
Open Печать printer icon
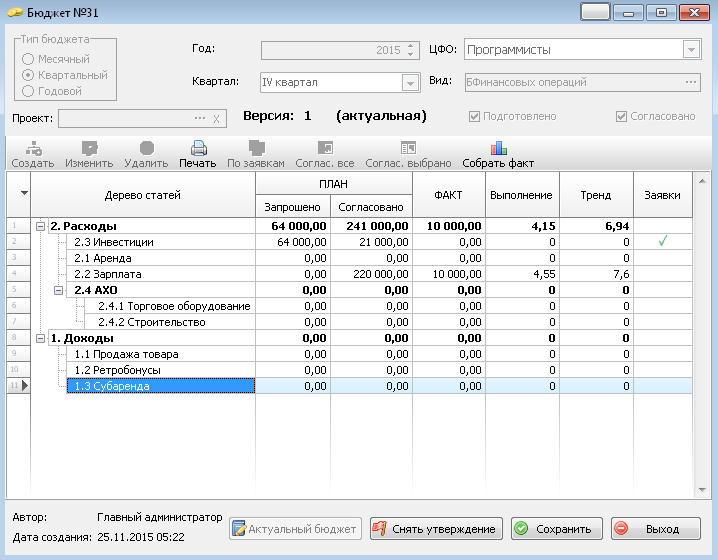(199, 148)
